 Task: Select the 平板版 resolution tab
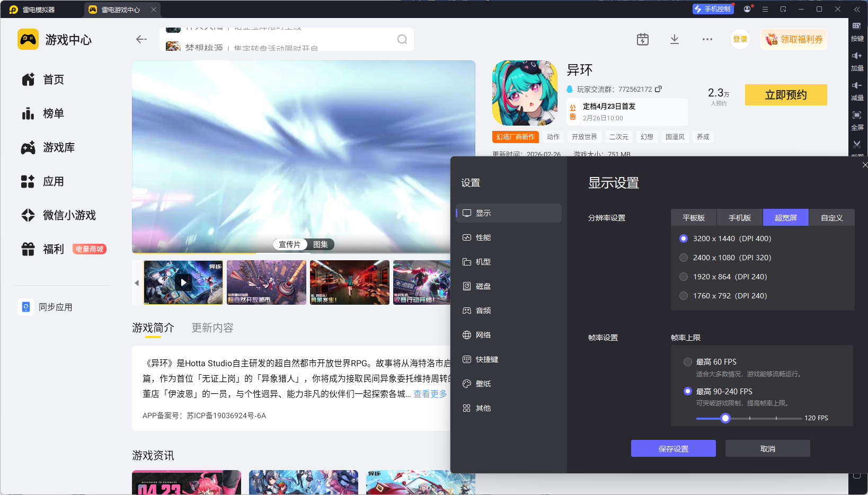(694, 218)
